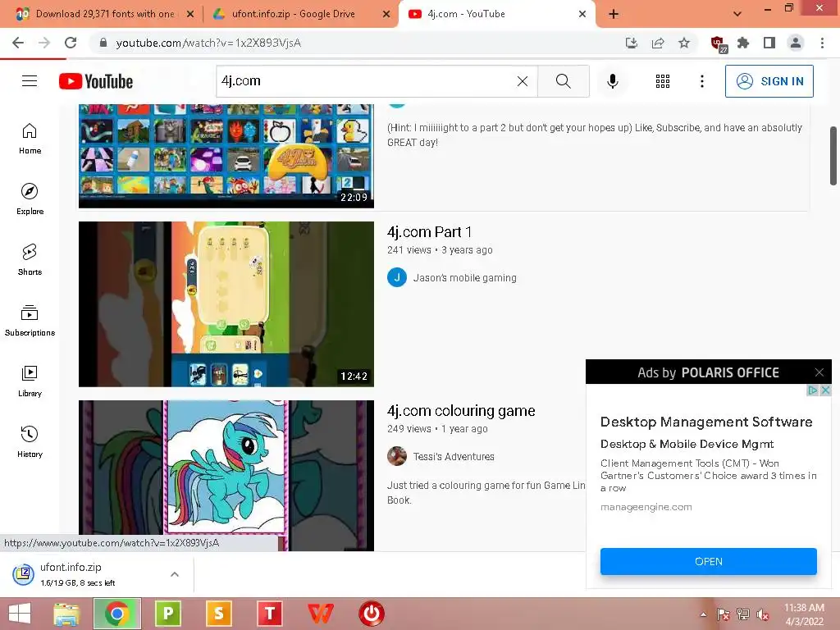Image resolution: width=840 pixels, height=630 pixels.
Task: Open the Extensions puzzle icon
Action: point(743,43)
